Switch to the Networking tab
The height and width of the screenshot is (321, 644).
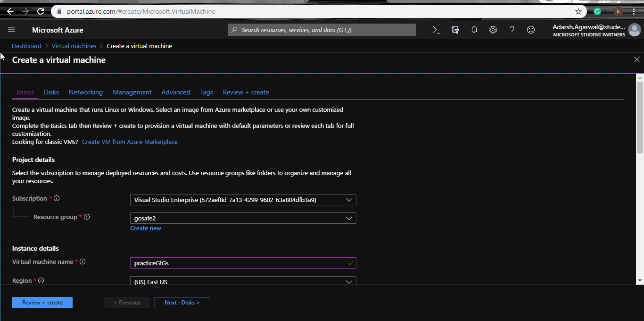point(85,92)
